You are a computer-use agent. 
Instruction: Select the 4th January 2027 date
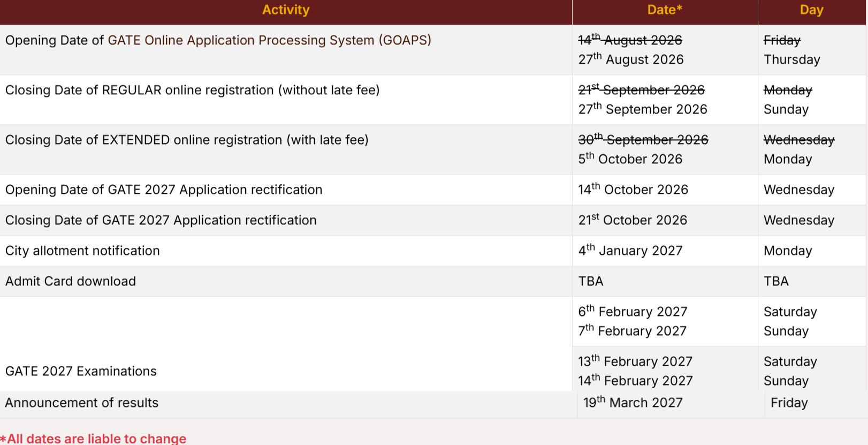[x=630, y=250]
